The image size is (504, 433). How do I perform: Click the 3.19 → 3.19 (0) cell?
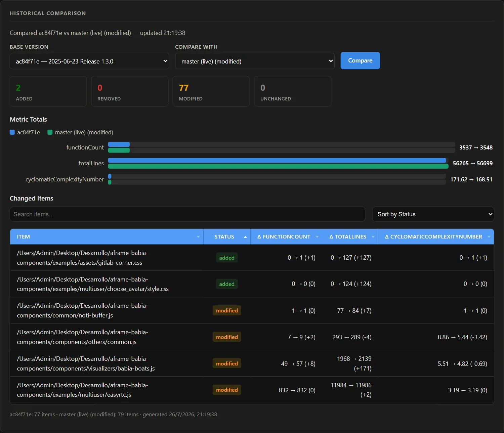(467, 390)
